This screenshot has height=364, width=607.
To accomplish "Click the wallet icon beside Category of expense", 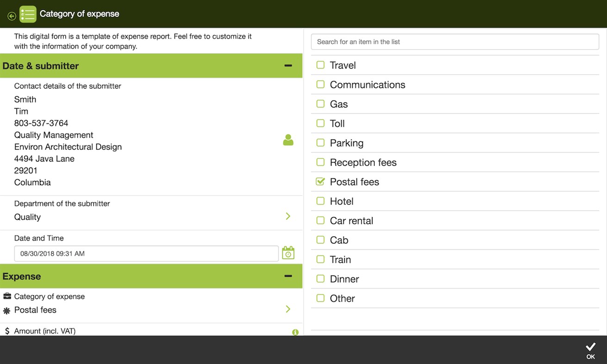I will click(6, 296).
